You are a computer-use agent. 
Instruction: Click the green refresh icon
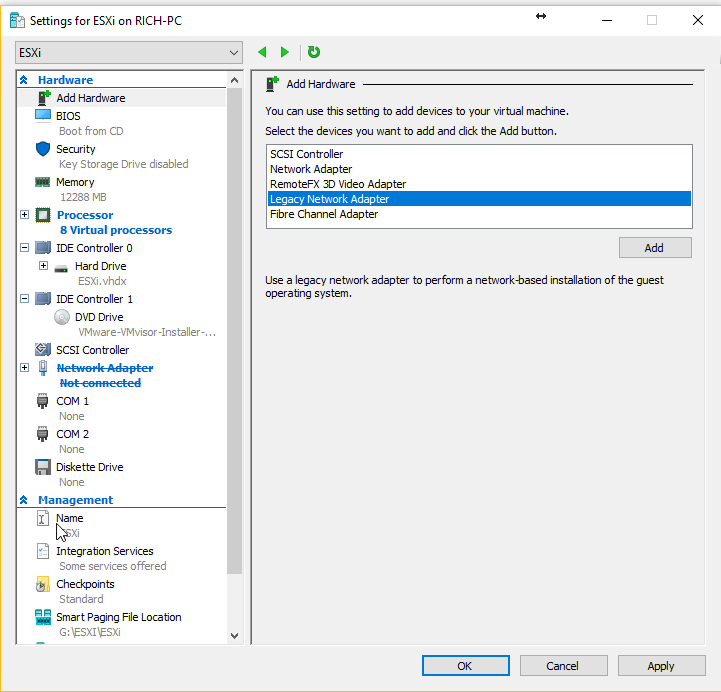click(x=314, y=52)
